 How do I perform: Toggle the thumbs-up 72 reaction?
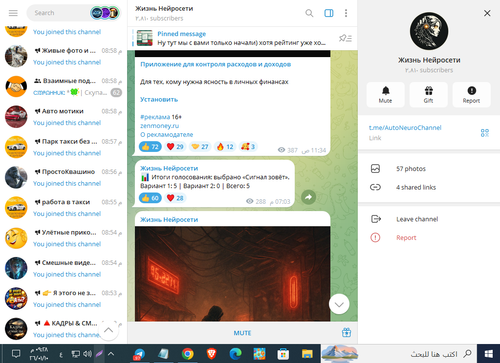[150, 147]
